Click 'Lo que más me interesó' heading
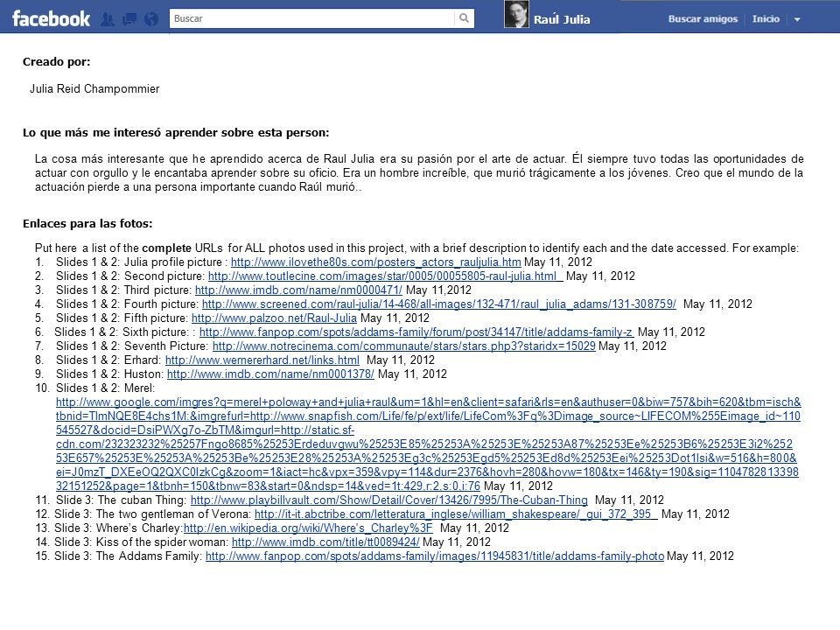840x630 pixels. (x=176, y=132)
